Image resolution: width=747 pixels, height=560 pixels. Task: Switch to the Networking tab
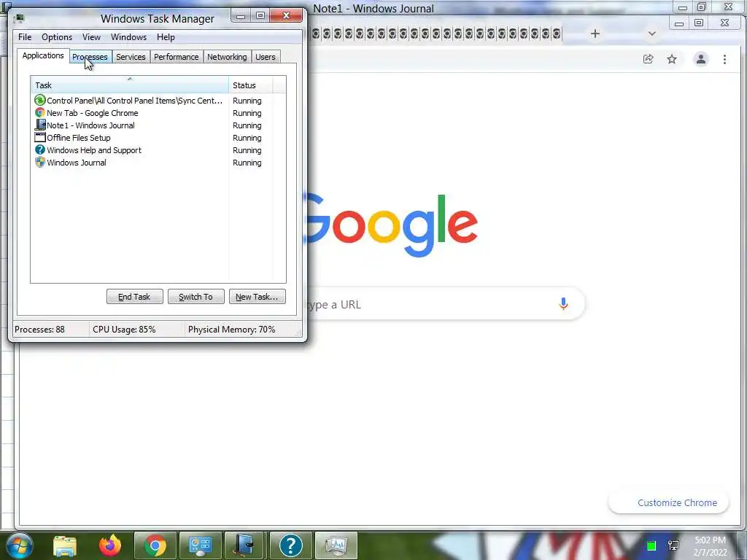click(x=227, y=57)
